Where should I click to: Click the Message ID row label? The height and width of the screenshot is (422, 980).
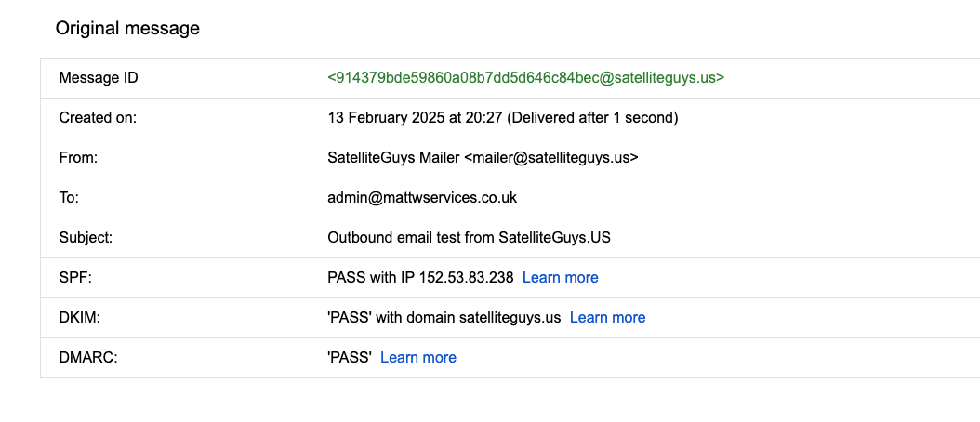99,78
